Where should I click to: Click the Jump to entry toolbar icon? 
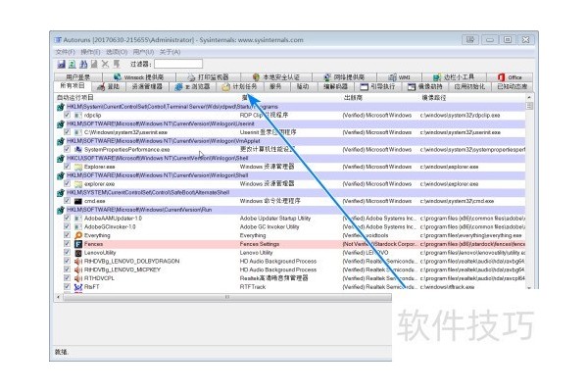click(117, 64)
